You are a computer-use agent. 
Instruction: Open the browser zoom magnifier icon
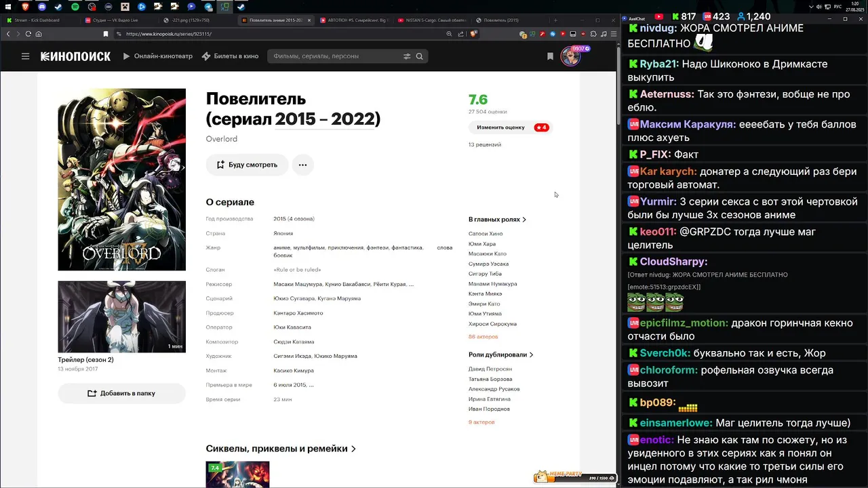click(x=449, y=34)
